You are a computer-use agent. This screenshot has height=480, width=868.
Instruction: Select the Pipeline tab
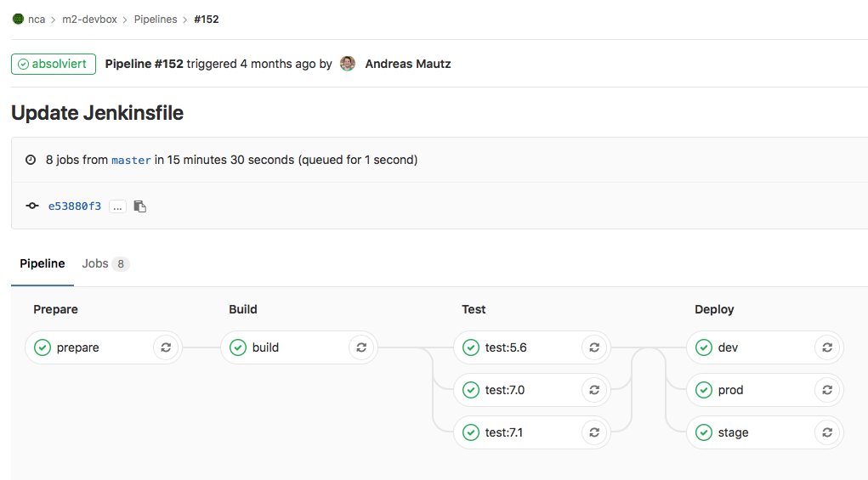point(43,264)
